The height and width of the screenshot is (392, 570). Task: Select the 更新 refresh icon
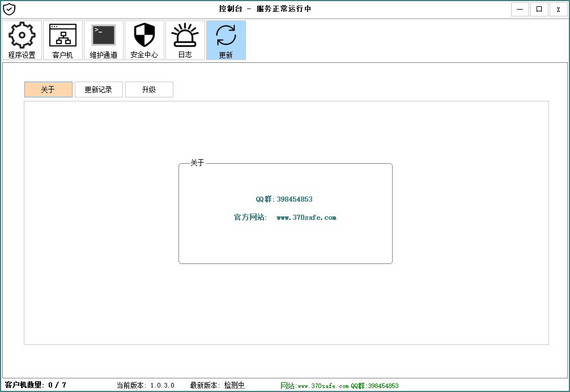(x=226, y=40)
